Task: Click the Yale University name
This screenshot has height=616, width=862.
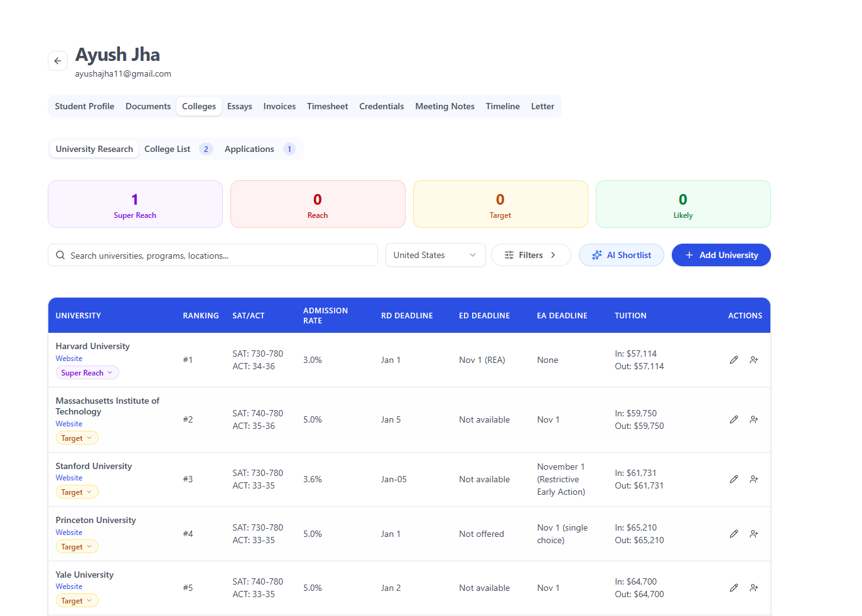Action: 85,575
